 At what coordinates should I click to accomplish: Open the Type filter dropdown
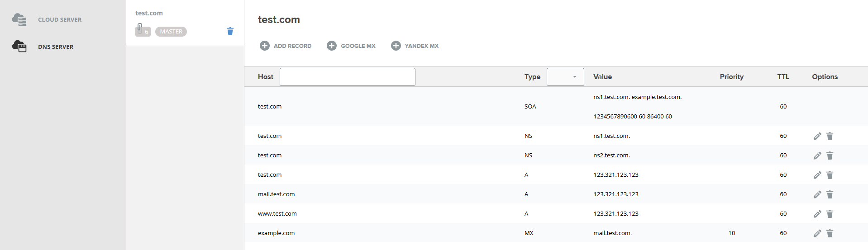click(565, 77)
